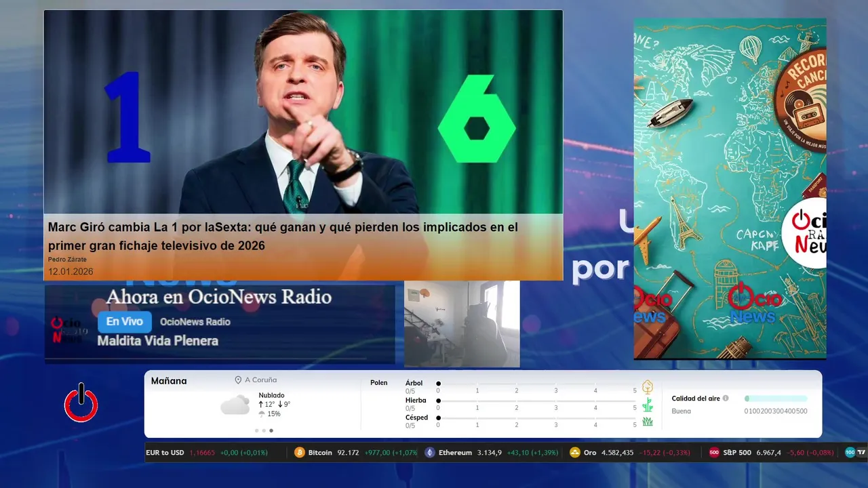This screenshot has height=488, width=868.
Task: Click the Césped lawn pollen icon
Action: [648, 422]
